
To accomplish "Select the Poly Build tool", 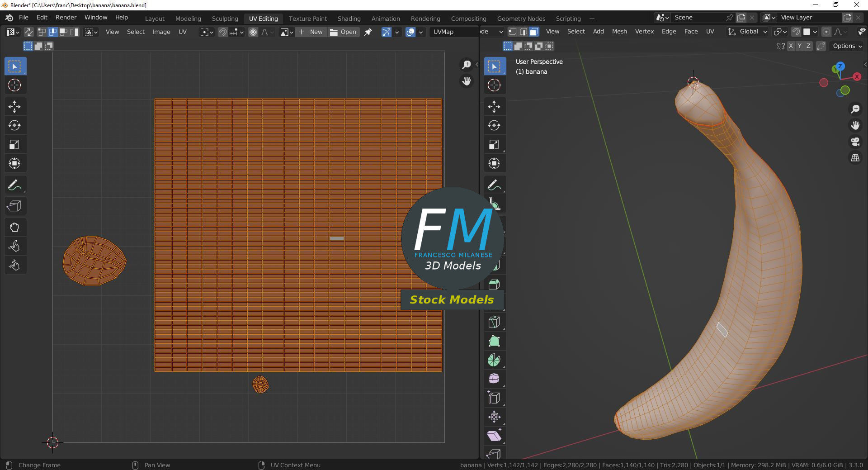I will coord(494,341).
